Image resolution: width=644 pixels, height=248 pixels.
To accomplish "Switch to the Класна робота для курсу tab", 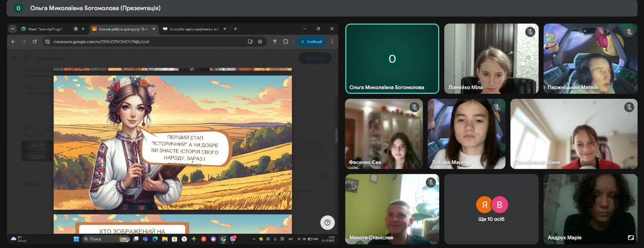I will 124,29.
